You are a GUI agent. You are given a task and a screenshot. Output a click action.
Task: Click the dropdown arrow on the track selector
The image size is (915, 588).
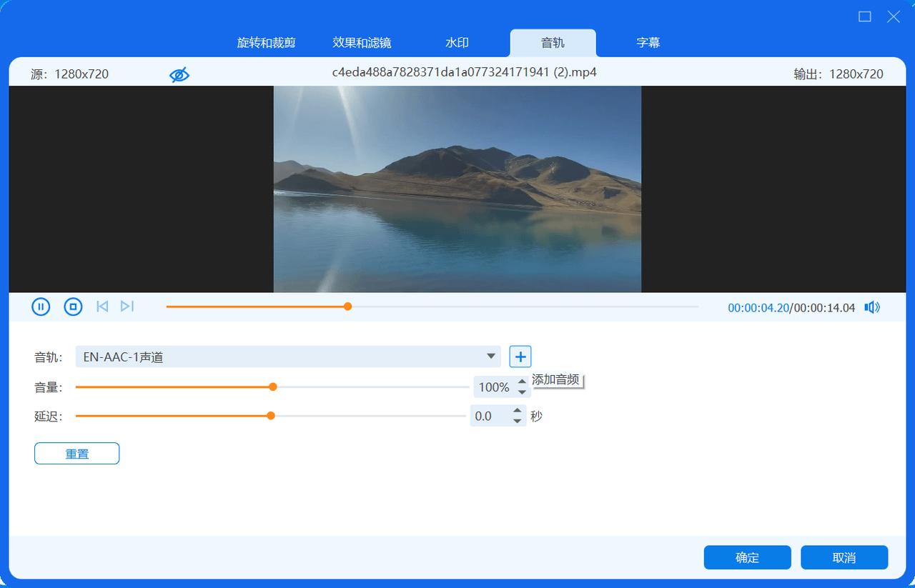[x=490, y=356]
